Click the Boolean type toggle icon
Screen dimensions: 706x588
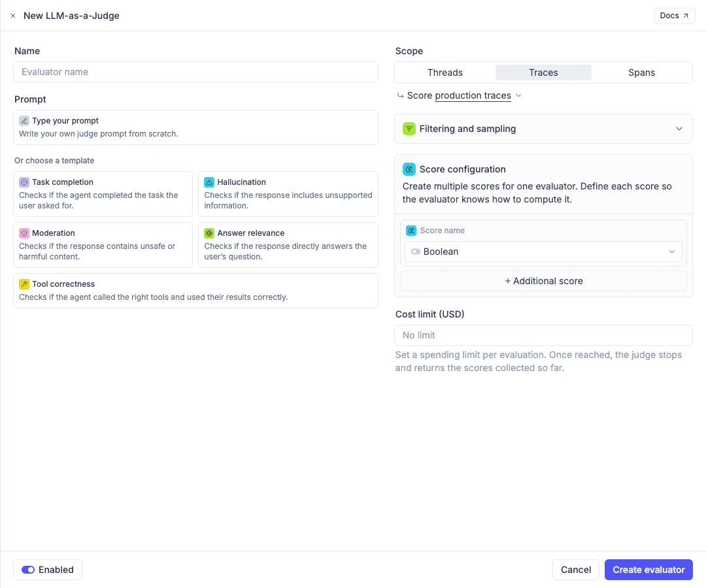point(416,252)
